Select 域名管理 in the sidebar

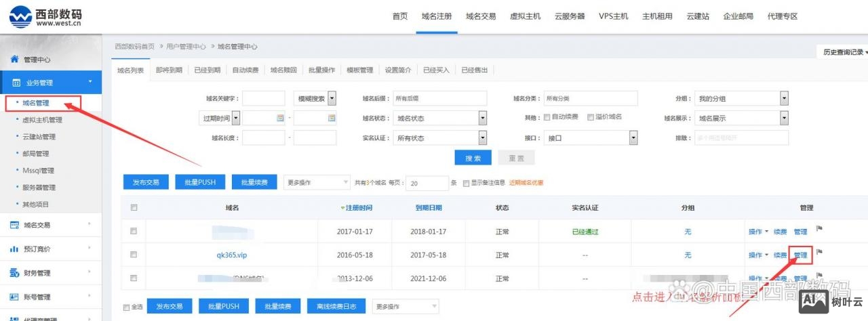36,103
